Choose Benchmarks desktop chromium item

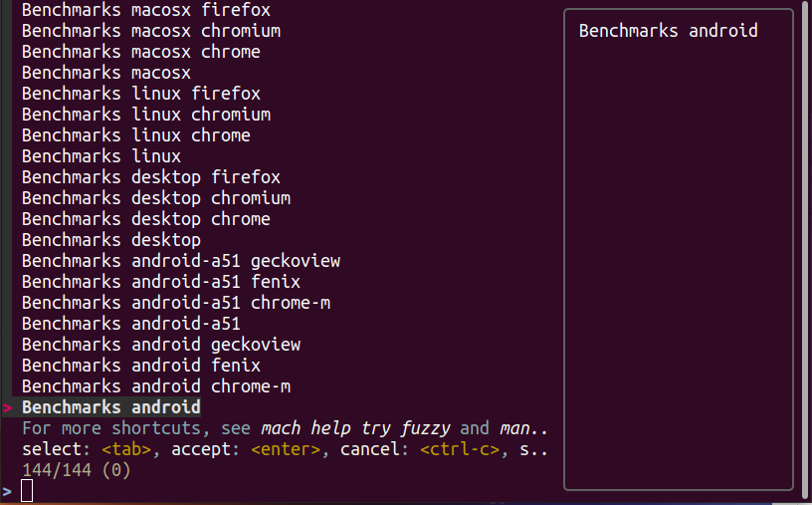155,198
